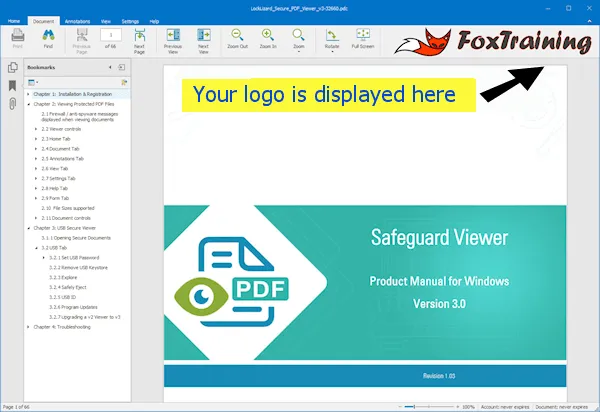Enter Full Screen mode

click(x=363, y=38)
